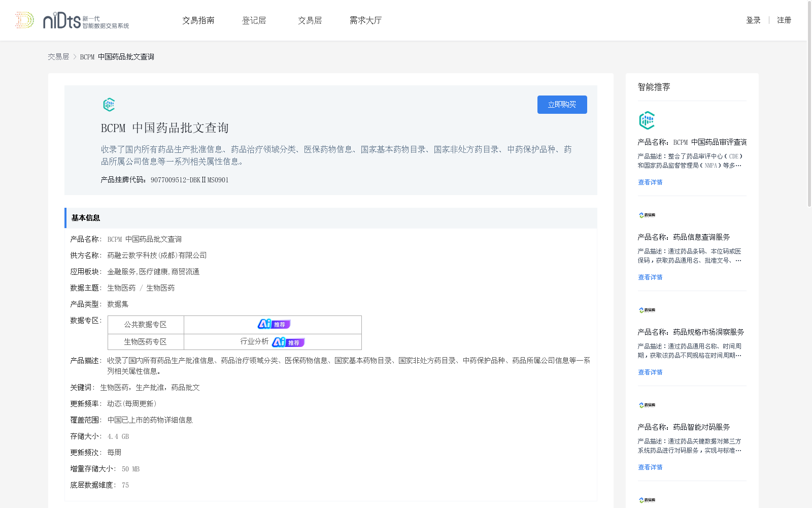Select the 公共数据专区 table cell
812x508 pixels.
click(x=146, y=325)
